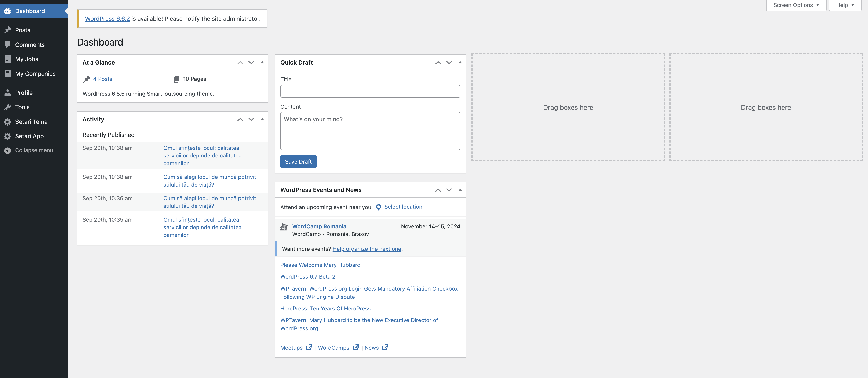This screenshot has height=378, width=868.
Task: Click the WordCamp Romania event icon
Action: coord(284,227)
